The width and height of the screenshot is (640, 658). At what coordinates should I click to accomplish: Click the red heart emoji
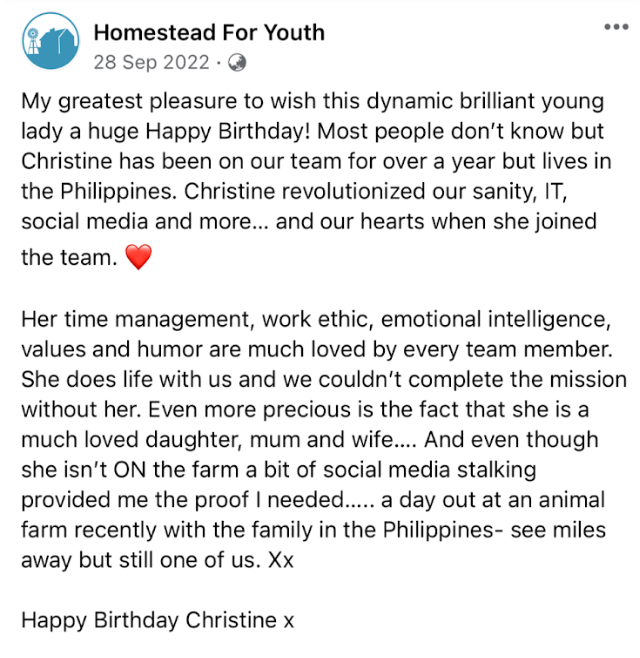click(x=138, y=257)
